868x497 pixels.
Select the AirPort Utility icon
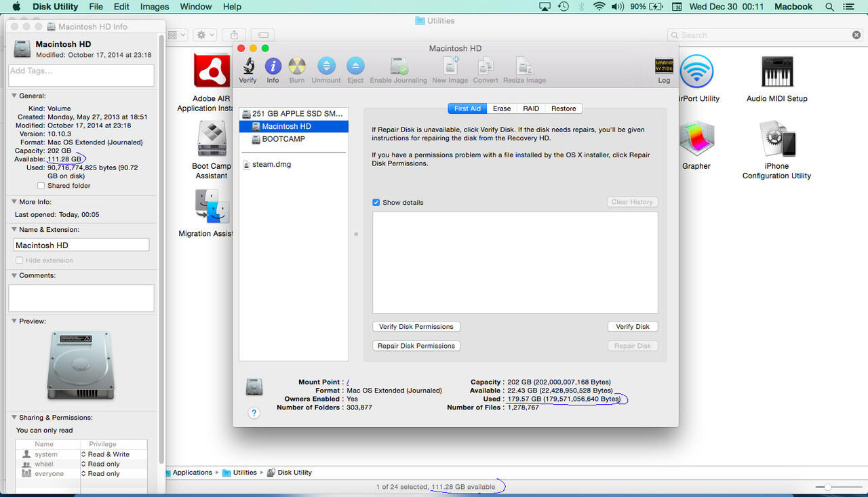[x=696, y=71]
